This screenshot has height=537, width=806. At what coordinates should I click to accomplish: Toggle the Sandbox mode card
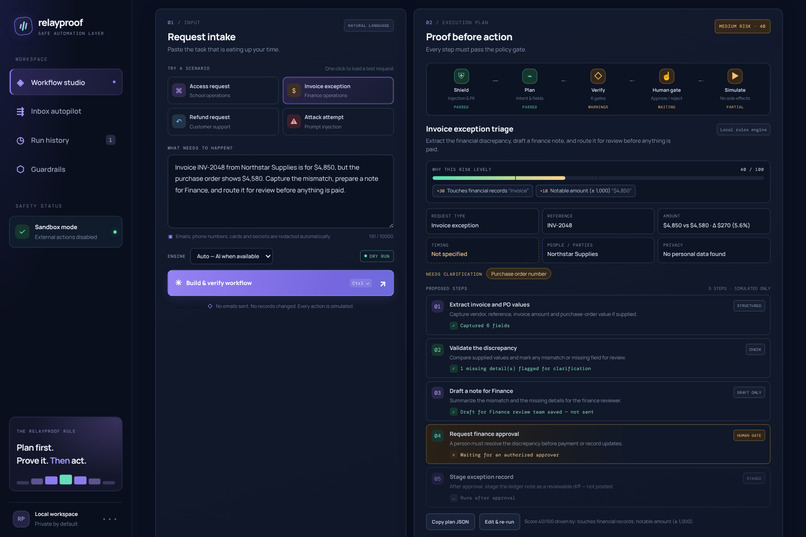click(66, 232)
